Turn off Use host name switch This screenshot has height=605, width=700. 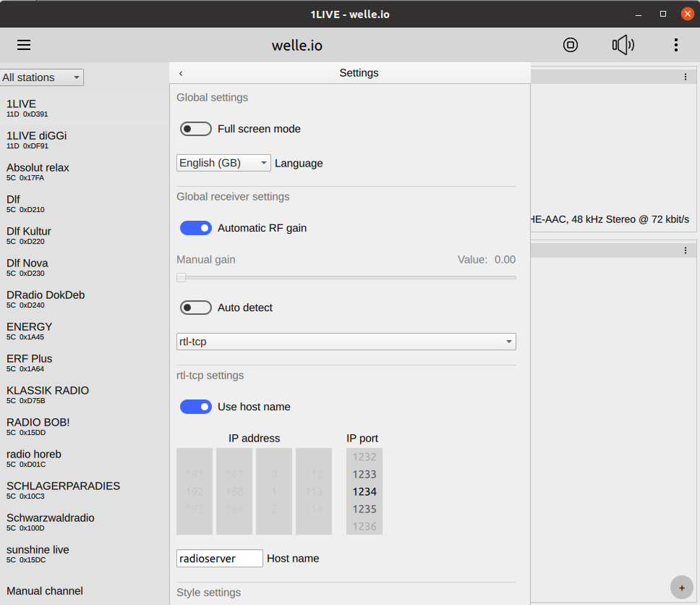(x=195, y=407)
